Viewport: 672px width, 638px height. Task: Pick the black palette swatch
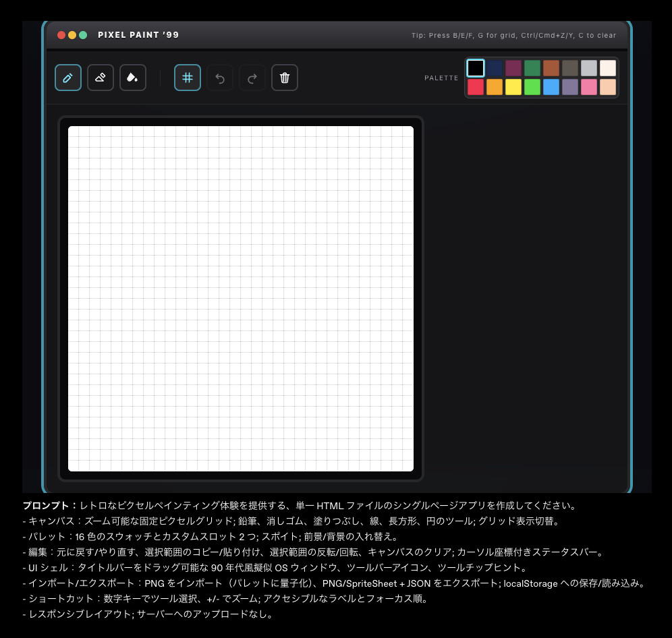click(476, 68)
